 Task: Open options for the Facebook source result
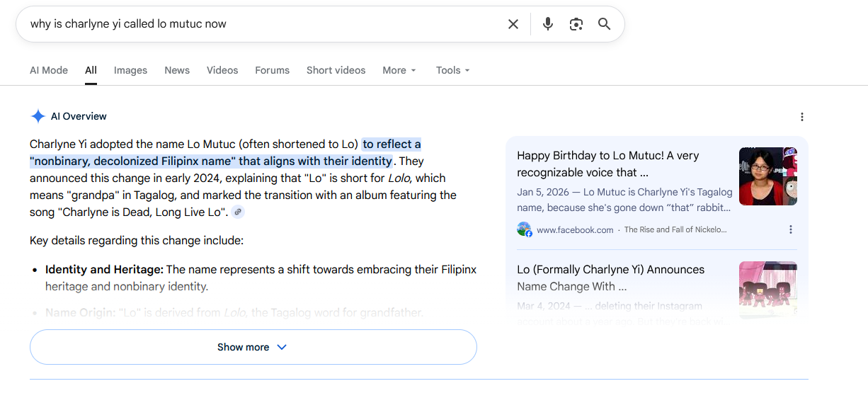coord(790,229)
